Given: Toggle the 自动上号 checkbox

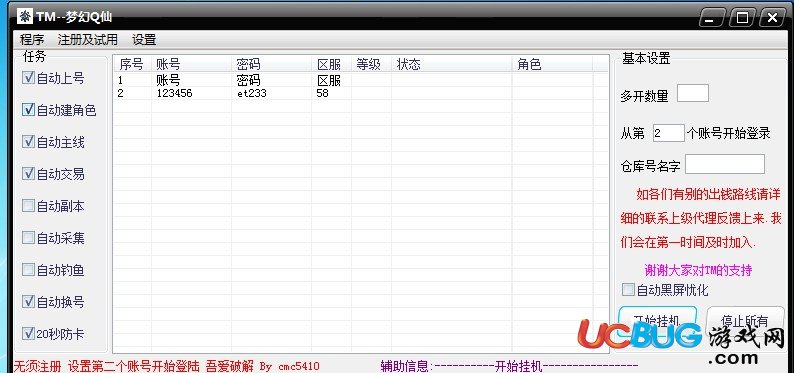Looking at the screenshot, I should pyautogui.click(x=28, y=78).
